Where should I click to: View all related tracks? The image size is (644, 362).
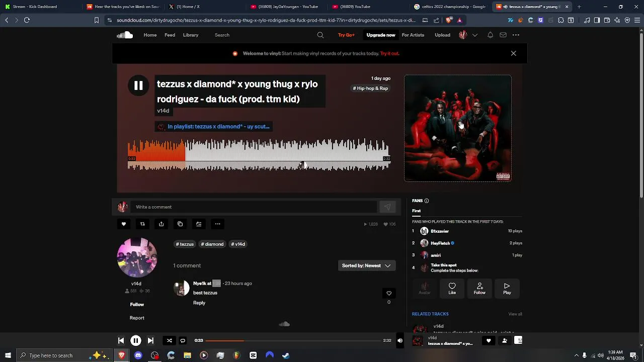tap(515, 314)
